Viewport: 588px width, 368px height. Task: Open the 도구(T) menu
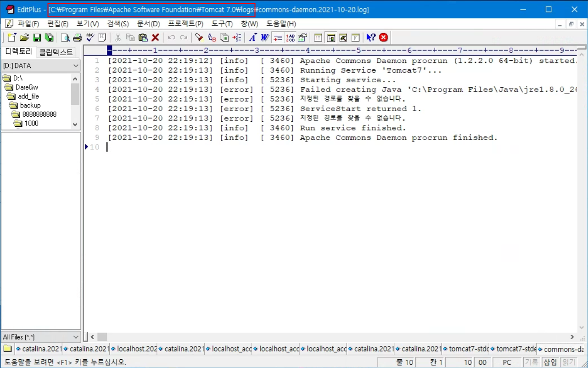pos(222,24)
